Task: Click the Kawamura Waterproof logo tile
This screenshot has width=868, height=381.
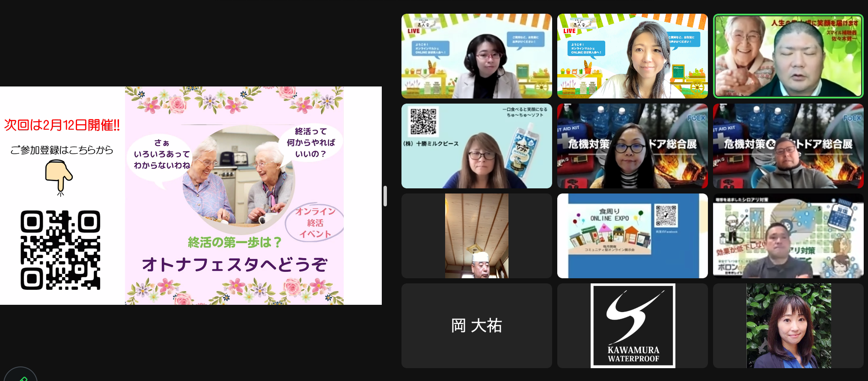Action: pos(633,326)
